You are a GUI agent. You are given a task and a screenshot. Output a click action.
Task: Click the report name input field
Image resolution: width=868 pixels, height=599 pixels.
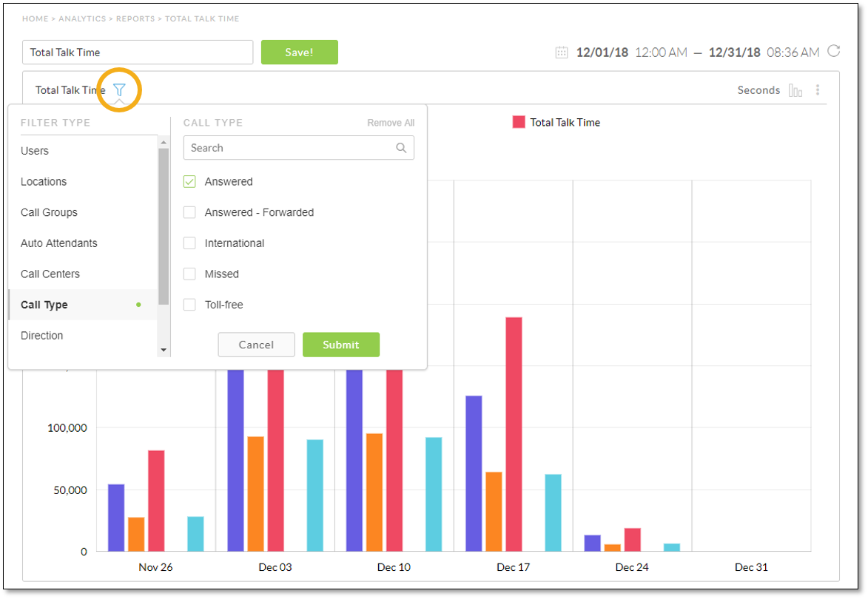tap(138, 53)
